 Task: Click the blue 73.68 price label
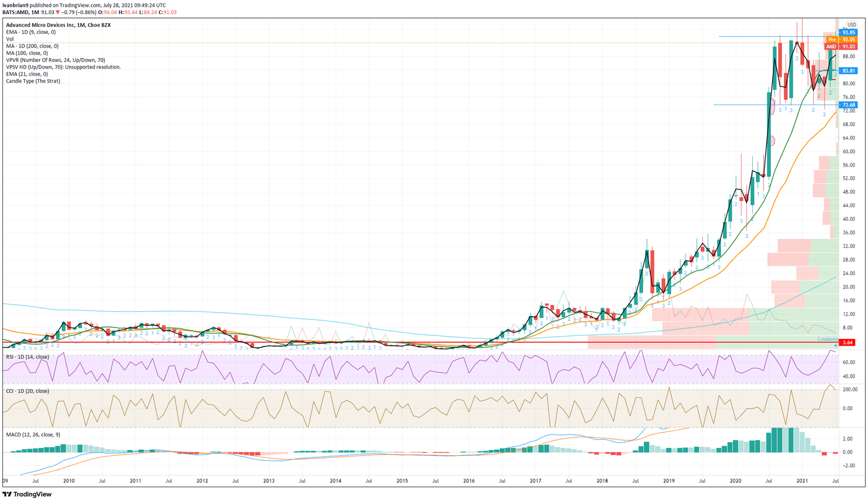848,105
